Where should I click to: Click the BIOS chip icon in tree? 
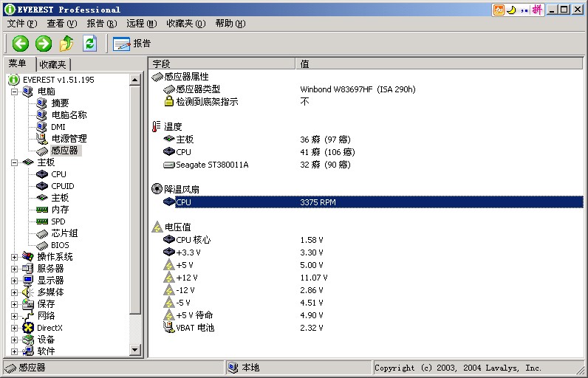tap(42, 246)
